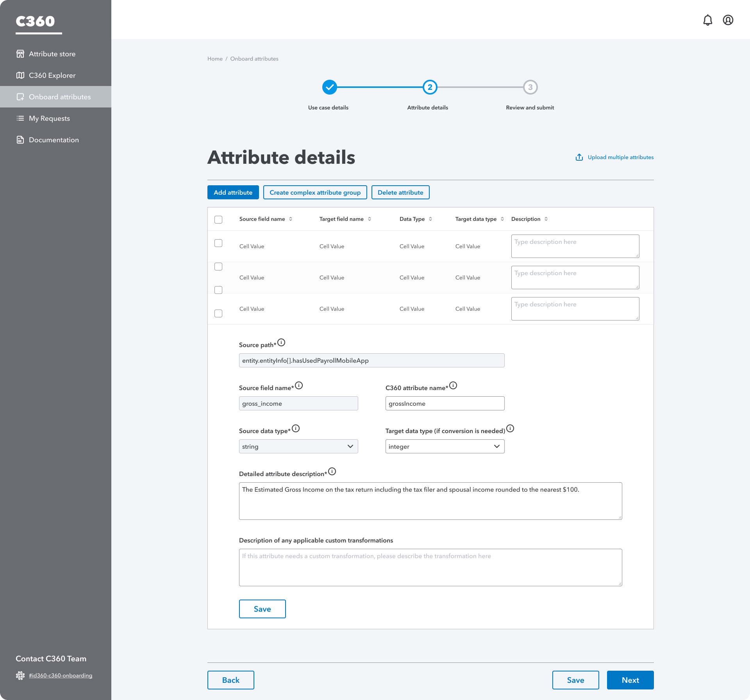Open the user profile icon
750x700 pixels.
[x=728, y=20]
